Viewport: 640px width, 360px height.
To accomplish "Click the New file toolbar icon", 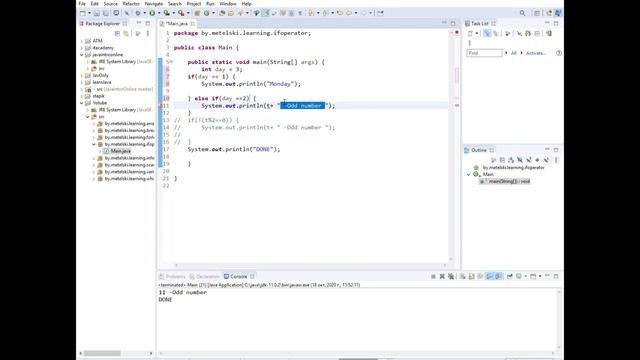I will pyautogui.click(x=82, y=13).
